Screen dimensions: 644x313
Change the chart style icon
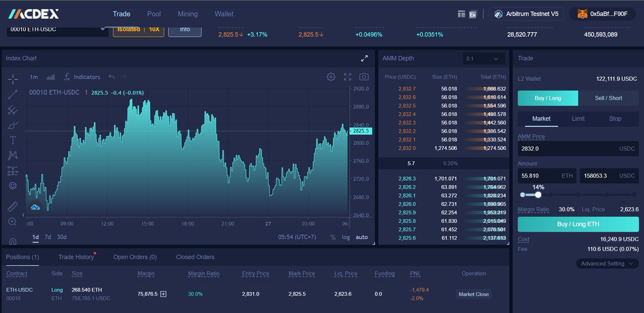coord(51,77)
